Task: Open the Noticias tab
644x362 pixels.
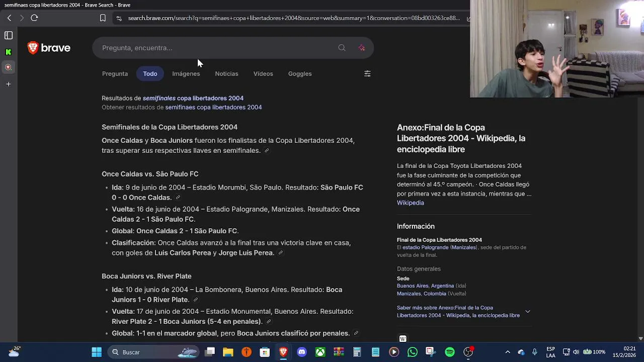Action: [x=226, y=73]
